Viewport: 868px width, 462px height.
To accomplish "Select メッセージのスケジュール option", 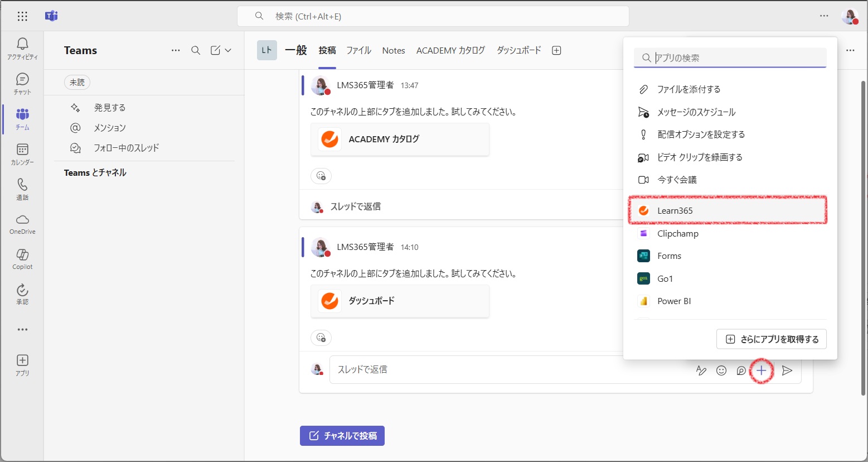I will [730, 112].
